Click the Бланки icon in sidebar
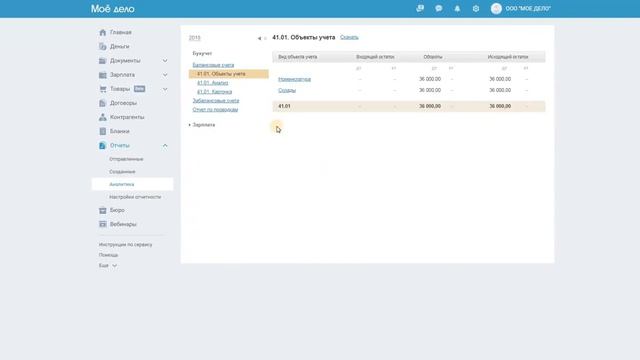640x360 pixels. pos(102,131)
